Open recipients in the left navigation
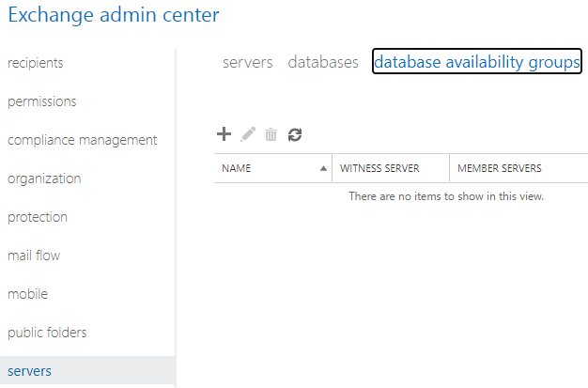Viewport: 588px width, 388px height. [x=36, y=63]
